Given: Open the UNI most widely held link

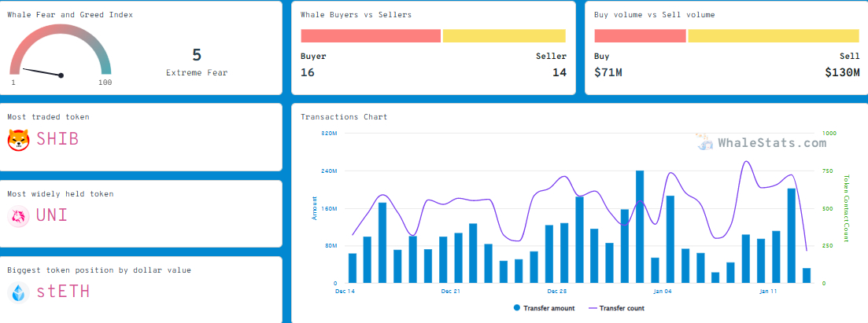Looking at the screenshot, I should (52, 215).
